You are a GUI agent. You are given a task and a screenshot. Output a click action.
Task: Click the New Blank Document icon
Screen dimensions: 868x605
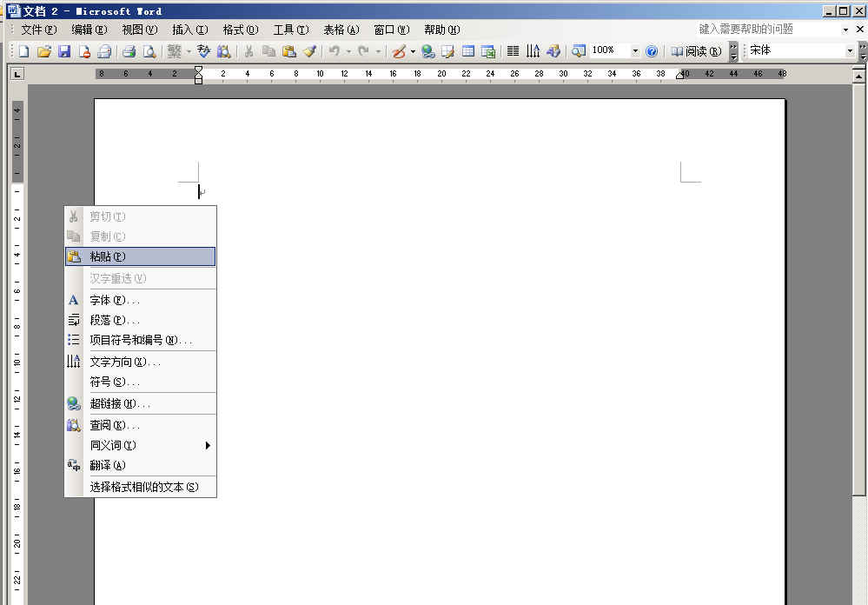click(23, 51)
